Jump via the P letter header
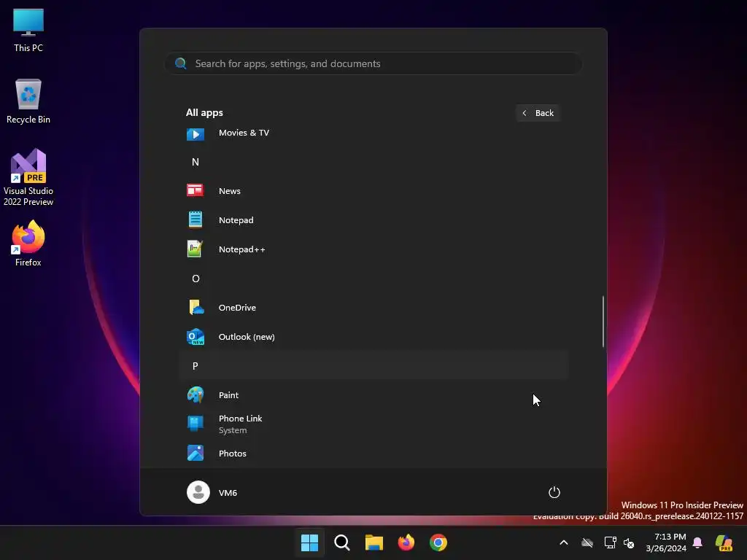The height and width of the screenshot is (560, 747). [196, 366]
